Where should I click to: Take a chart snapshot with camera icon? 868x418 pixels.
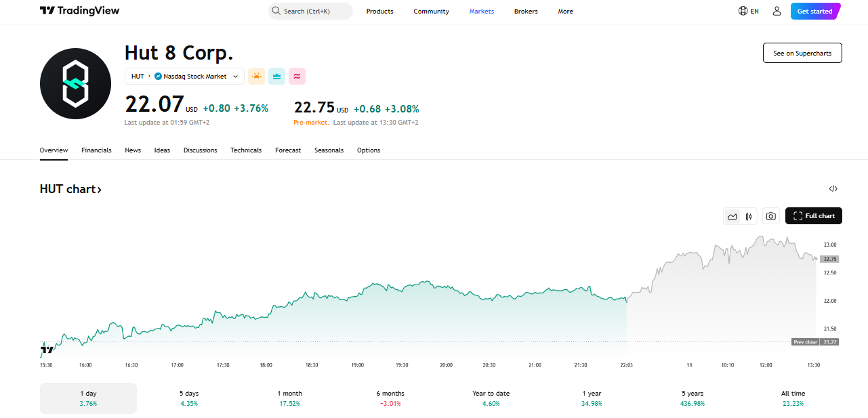(771, 216)
